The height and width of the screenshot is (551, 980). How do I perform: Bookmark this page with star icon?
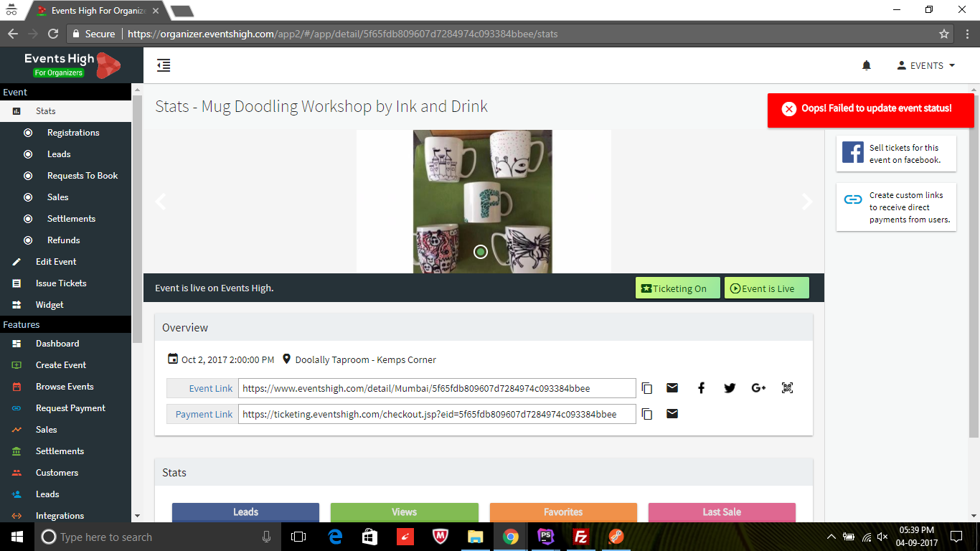pyautogui.click(x=944, y=34)
